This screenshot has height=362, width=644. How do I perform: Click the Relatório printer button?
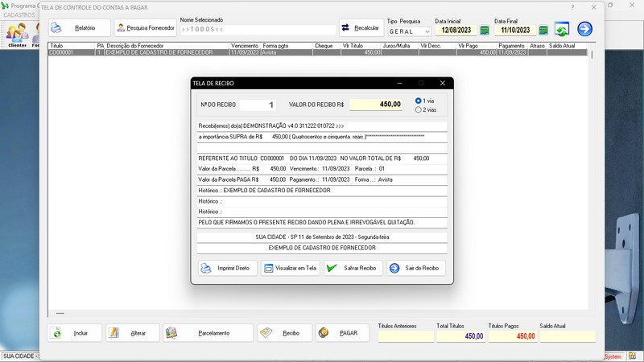(79, 28)
